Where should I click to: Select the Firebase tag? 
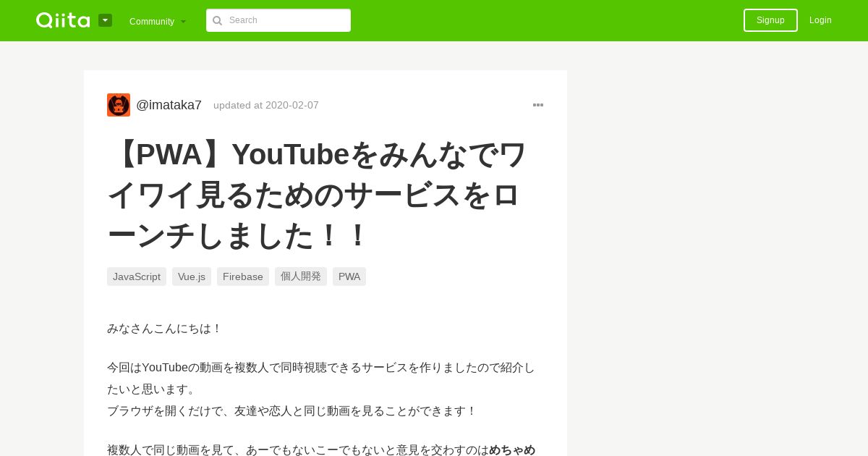[x=243, y=276]
